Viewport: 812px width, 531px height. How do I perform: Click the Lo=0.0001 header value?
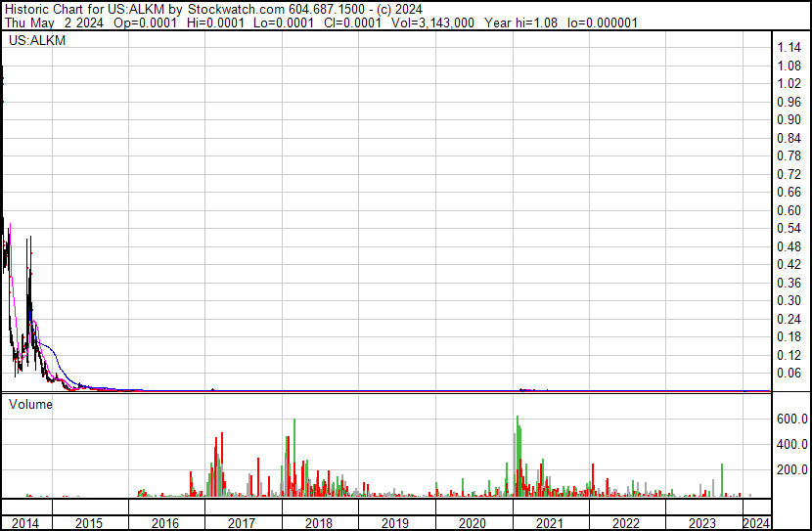[x=284, y=22]
